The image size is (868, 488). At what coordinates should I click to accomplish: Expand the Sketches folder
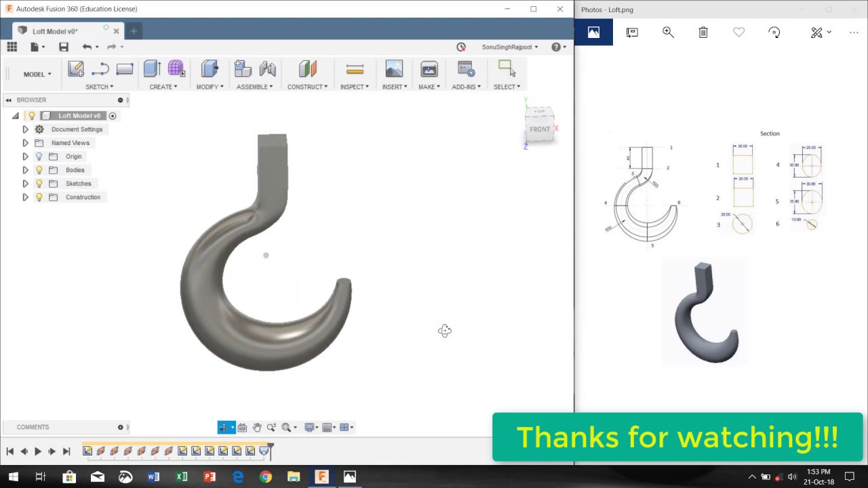pyautogui.click(x=25, y=184)
